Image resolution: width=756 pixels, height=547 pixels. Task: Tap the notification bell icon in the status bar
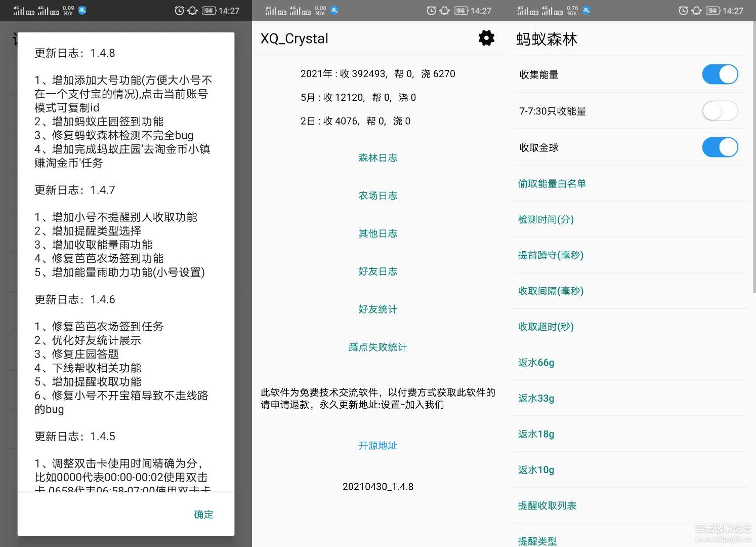[192, 10]
